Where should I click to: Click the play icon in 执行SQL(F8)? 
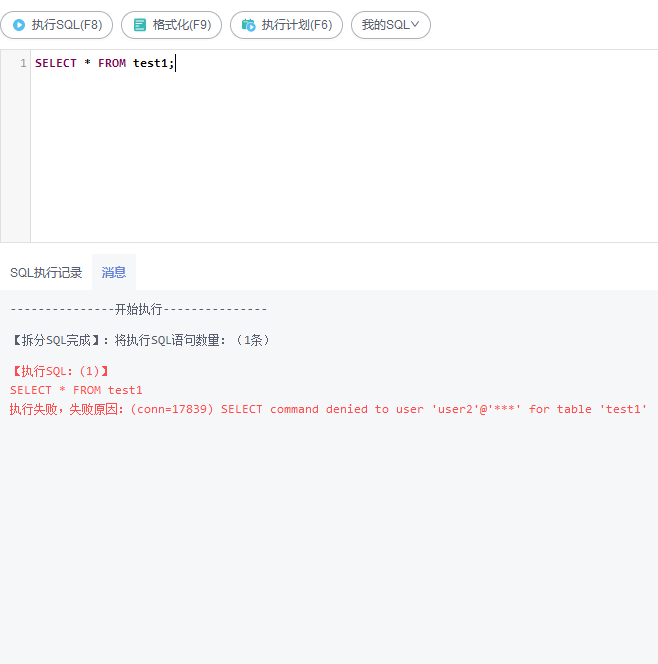click(19, 25)
